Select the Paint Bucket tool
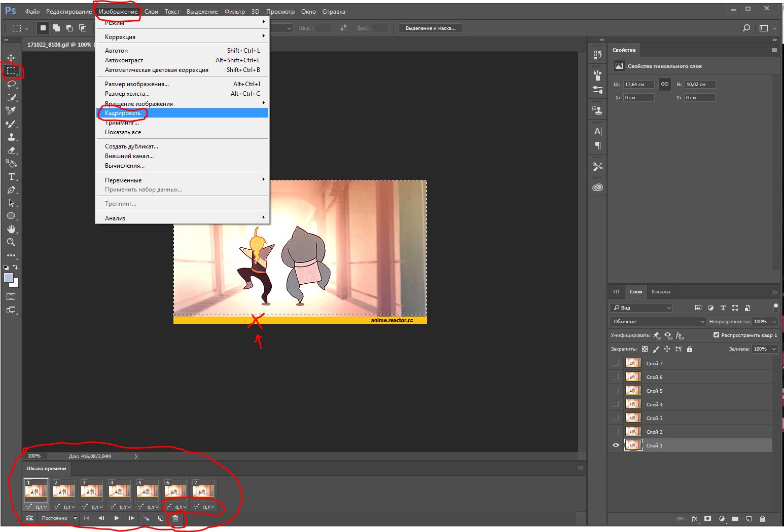 (x=11, y=163)
